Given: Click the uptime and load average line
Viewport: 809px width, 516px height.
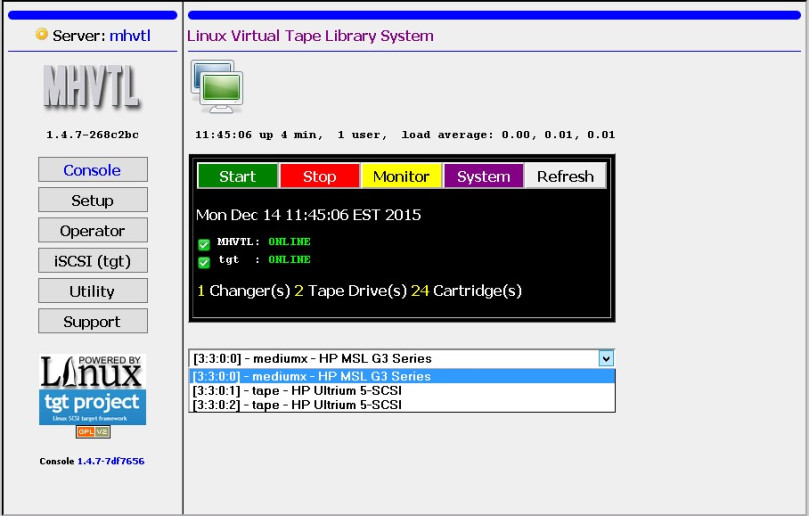Looking at the screenshot, I should [405, 135].
